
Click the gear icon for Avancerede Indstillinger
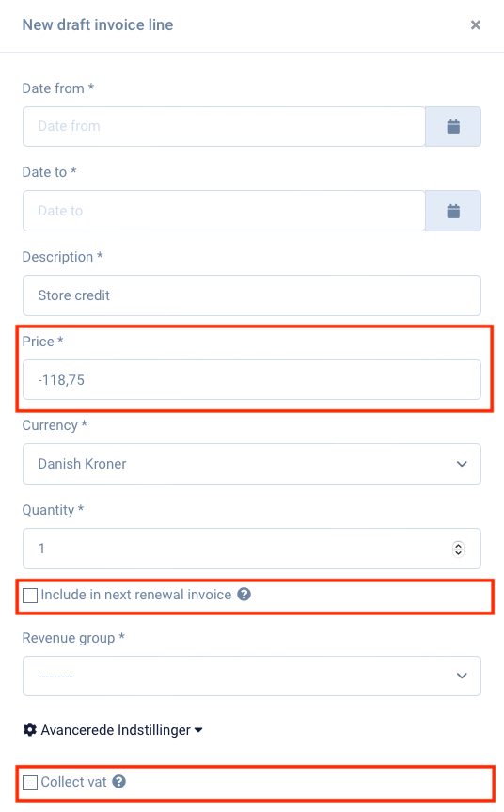point(30,729)
